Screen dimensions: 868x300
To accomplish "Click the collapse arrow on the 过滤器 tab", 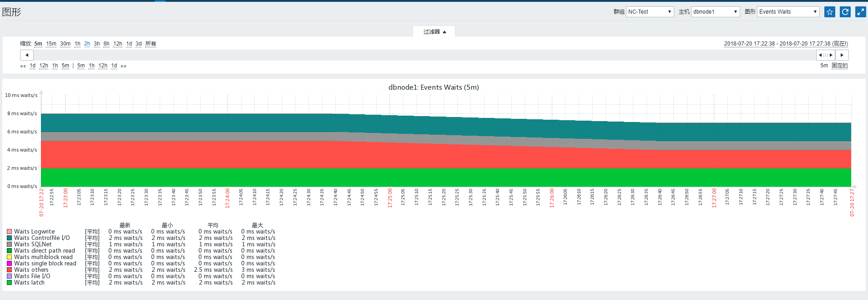I will point(444,32).
